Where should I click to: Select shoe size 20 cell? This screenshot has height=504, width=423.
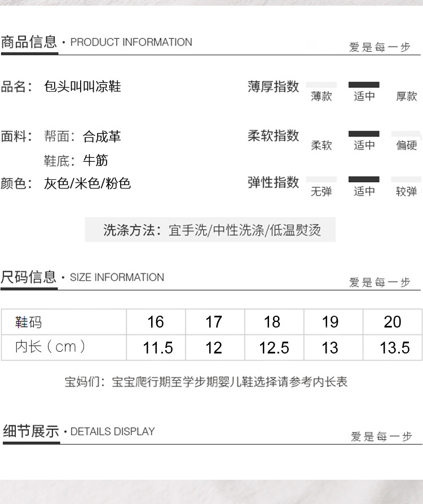tap(393, 322)
